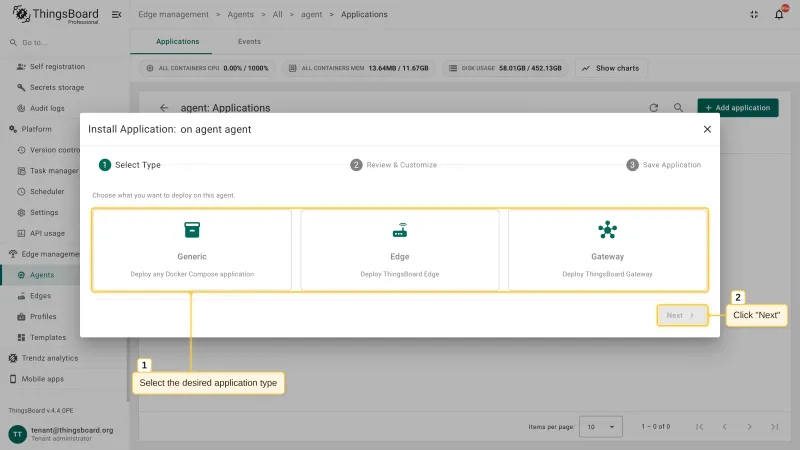Click the Settings gear icon in sidebar
This screenshot has height=450, width=800.
tap(21, 212)
